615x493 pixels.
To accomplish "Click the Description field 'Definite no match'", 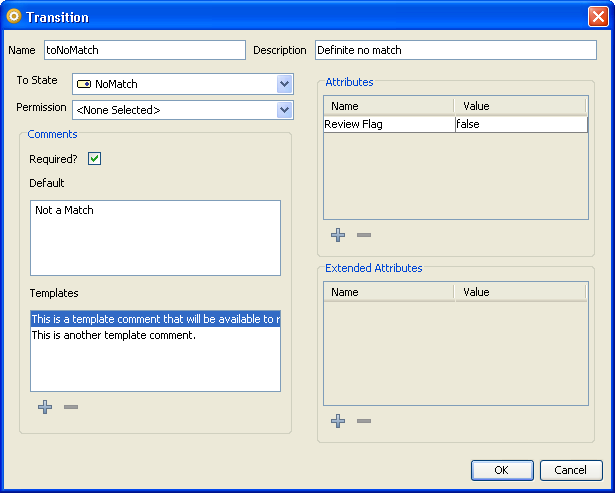I will coord(456,50).
